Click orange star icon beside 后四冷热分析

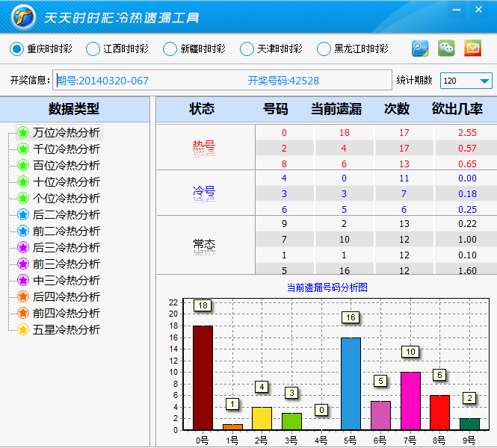point(23,297)
